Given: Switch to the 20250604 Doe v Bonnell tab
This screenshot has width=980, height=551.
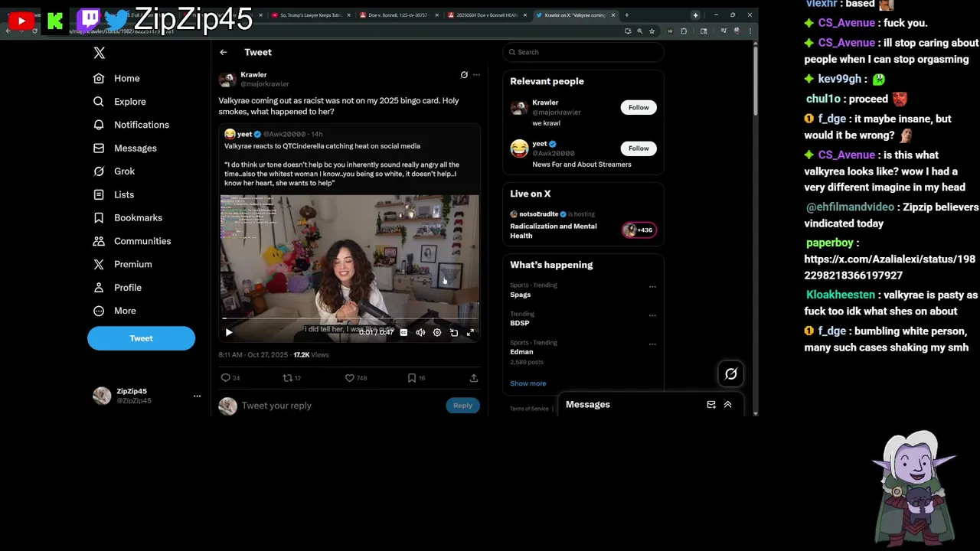Looking at the screenshot, I should (488, 15).
